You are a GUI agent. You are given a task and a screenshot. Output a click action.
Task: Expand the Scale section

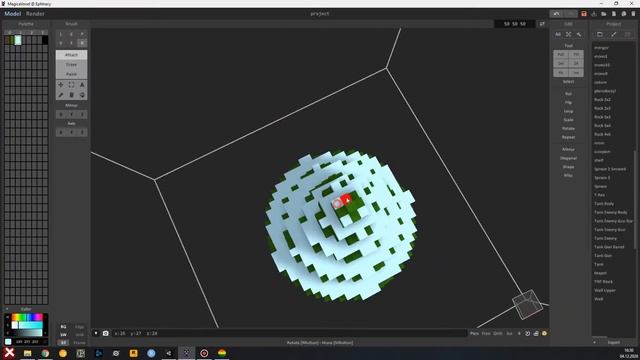coord(569,120)
